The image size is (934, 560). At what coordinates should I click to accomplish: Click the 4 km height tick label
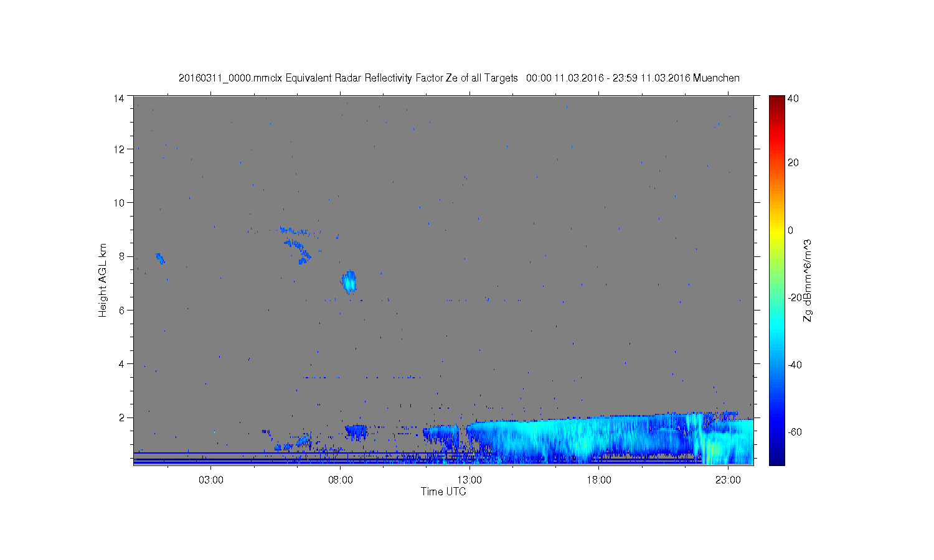click(122, 363)
